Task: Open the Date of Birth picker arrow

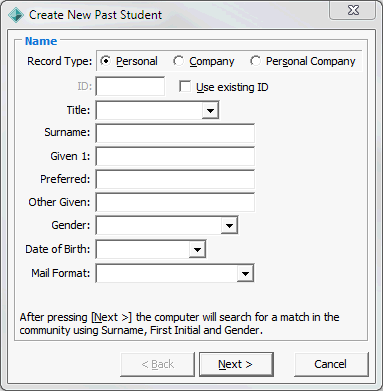Action: (197, 249)
